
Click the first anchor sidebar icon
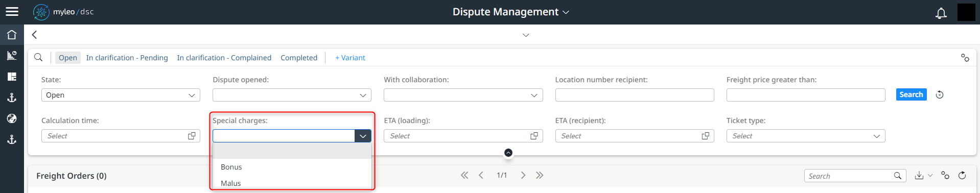[x=12, y=98]
